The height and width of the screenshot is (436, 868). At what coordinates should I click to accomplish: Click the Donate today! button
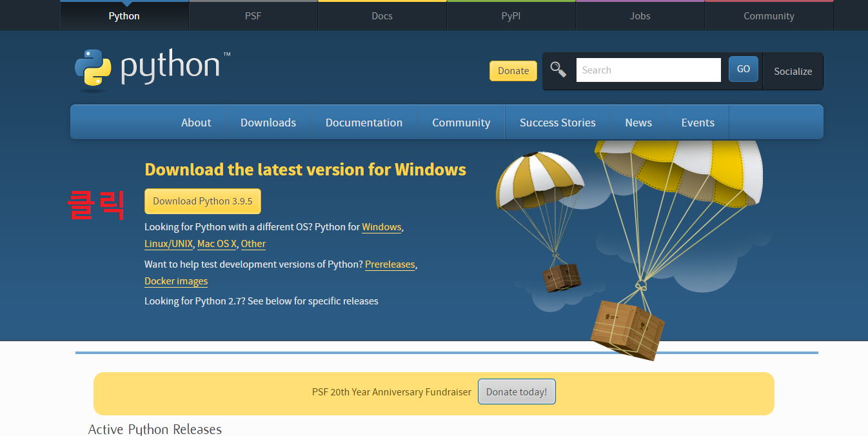(517, 392)
